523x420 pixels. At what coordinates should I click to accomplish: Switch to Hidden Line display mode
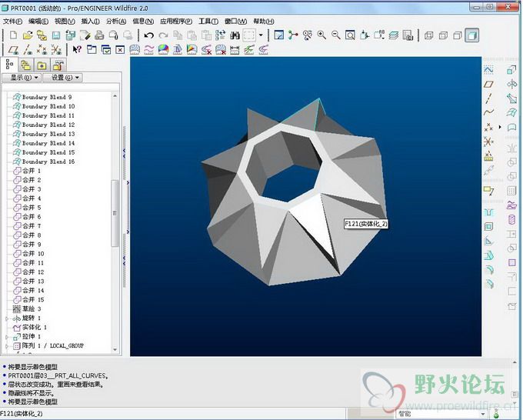443,35
